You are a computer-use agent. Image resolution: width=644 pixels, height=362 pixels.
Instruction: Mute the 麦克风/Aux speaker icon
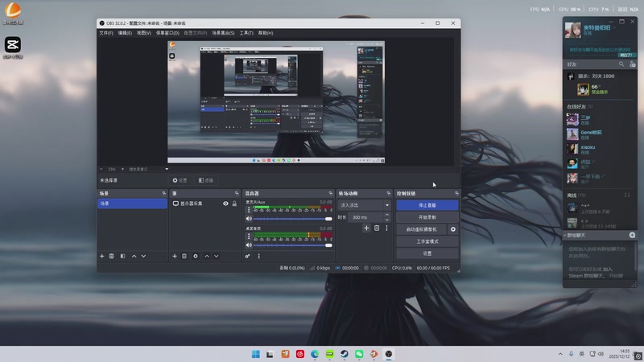point(249,219)
